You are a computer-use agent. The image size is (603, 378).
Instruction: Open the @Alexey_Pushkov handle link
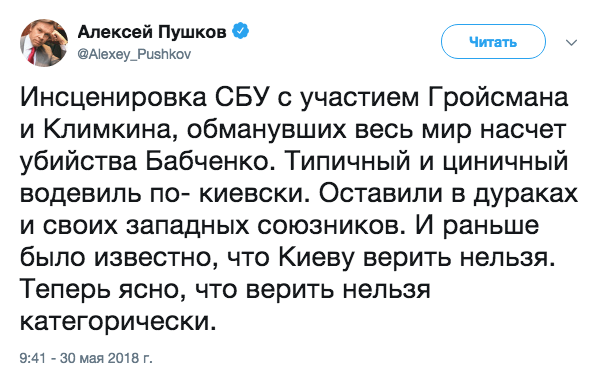[134, 54]
